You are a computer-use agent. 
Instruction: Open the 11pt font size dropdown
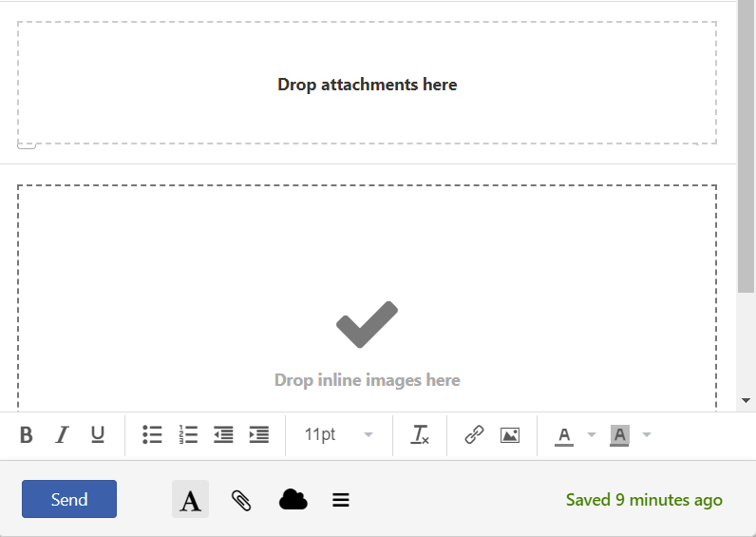pyautogui.click(x=338, y=435)
